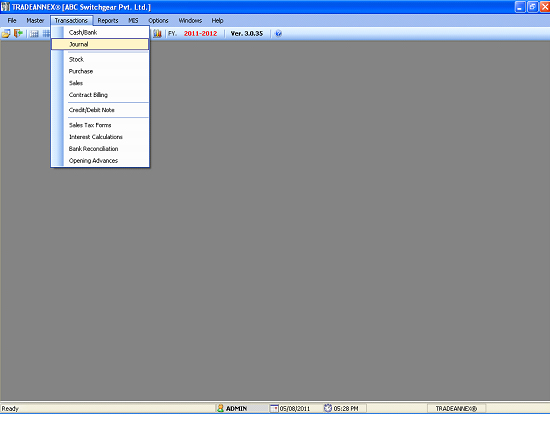
Task: Click the bar chart toolbar icon
Action: (157, 34)
